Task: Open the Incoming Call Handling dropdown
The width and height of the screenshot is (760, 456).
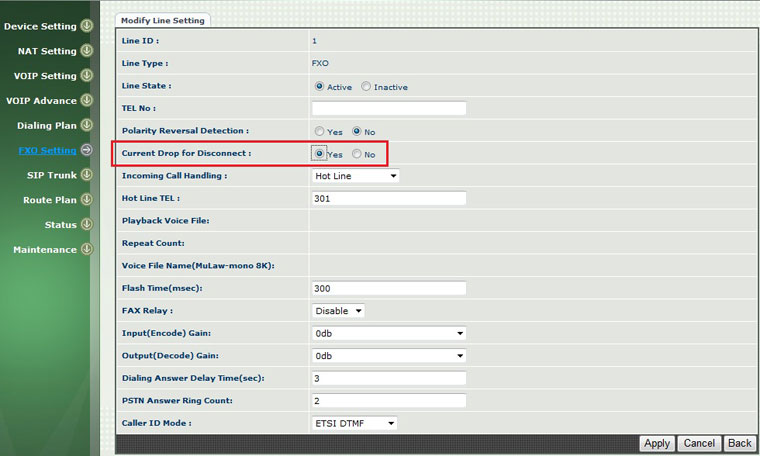Action: 355,176
